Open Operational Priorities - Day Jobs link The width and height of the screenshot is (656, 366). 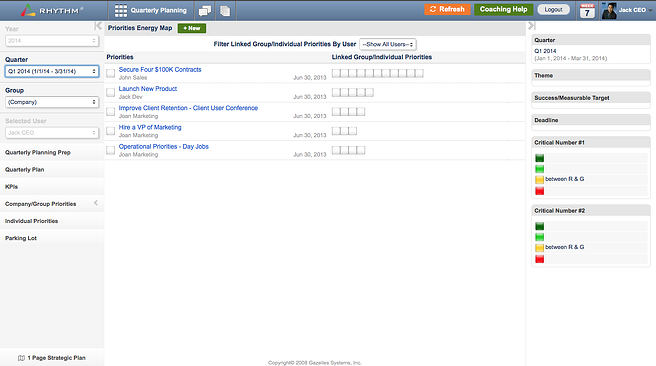tap(164, 146)
